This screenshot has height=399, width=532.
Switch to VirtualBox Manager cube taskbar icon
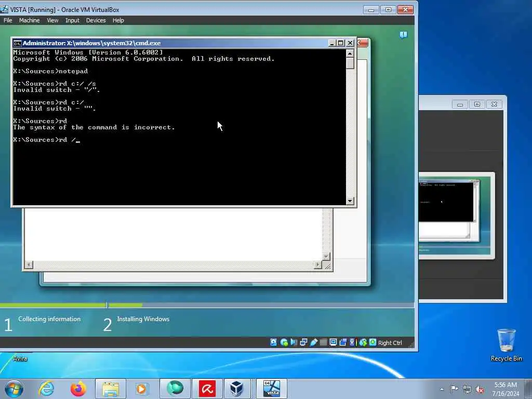(236, 389)
